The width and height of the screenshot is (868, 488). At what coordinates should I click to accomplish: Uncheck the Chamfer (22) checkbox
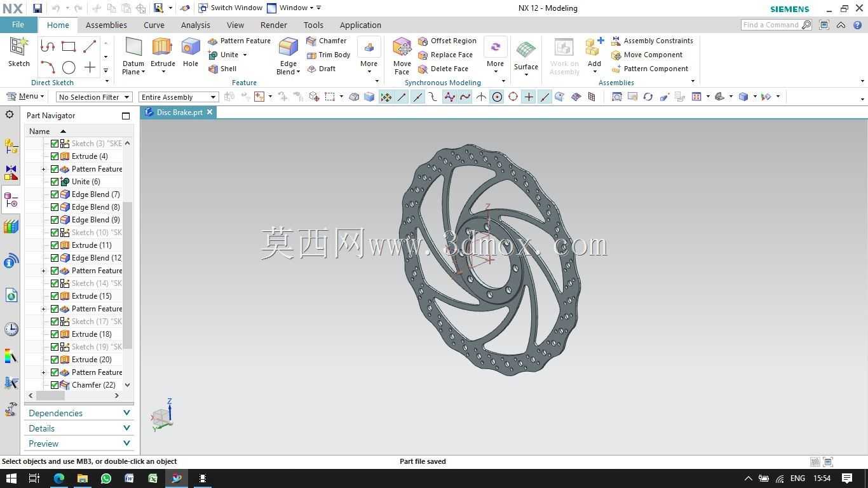coord(55,385)
